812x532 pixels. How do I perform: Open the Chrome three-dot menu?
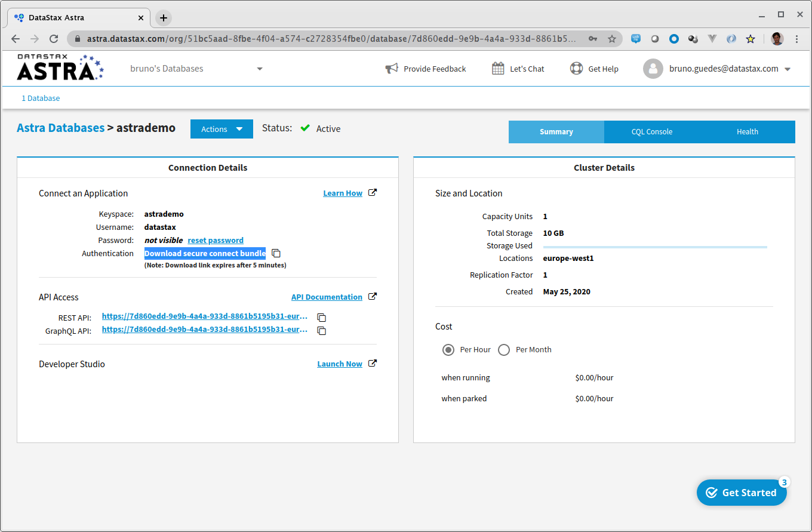(796, 39)
